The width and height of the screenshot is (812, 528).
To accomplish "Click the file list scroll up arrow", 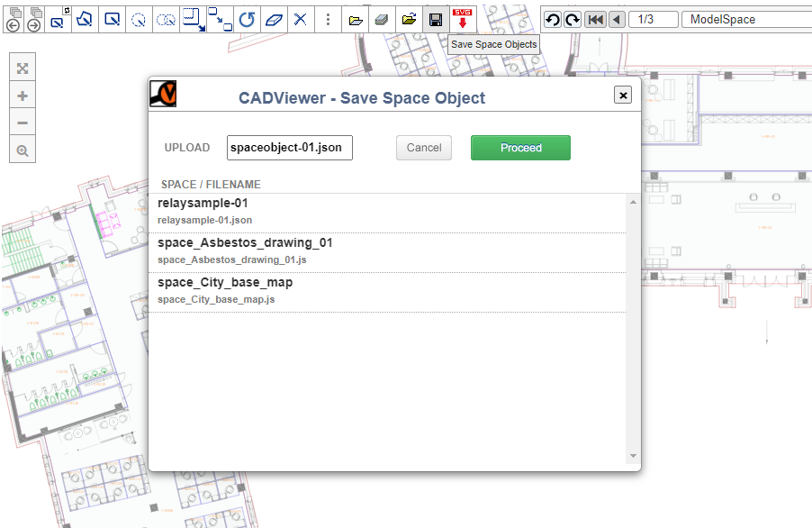I will click(633, 202).
